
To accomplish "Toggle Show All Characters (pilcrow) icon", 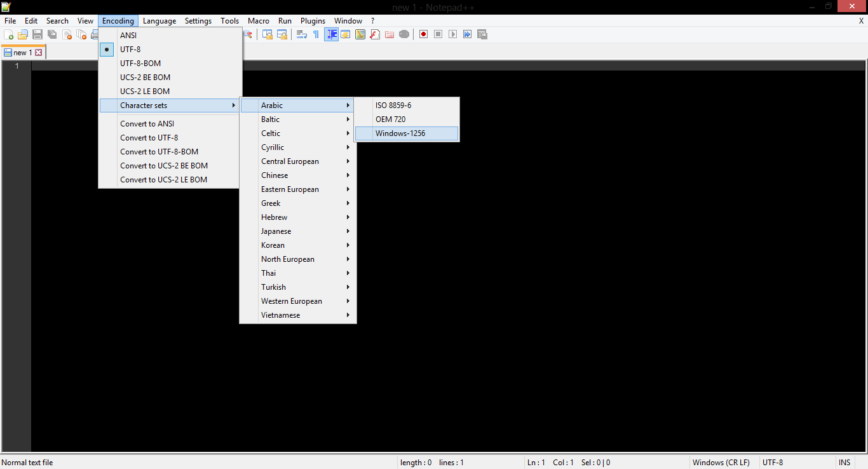I will coord(316,34).
